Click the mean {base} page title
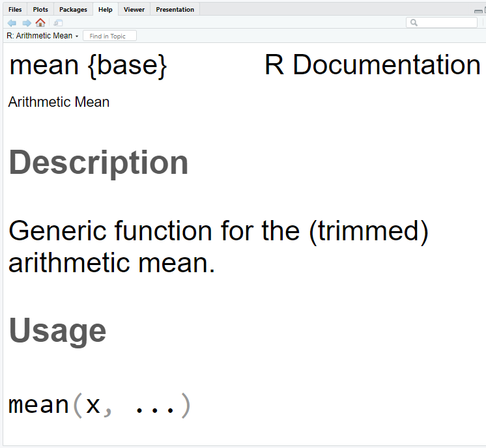The image size is (486, 448). click(88, 65)
